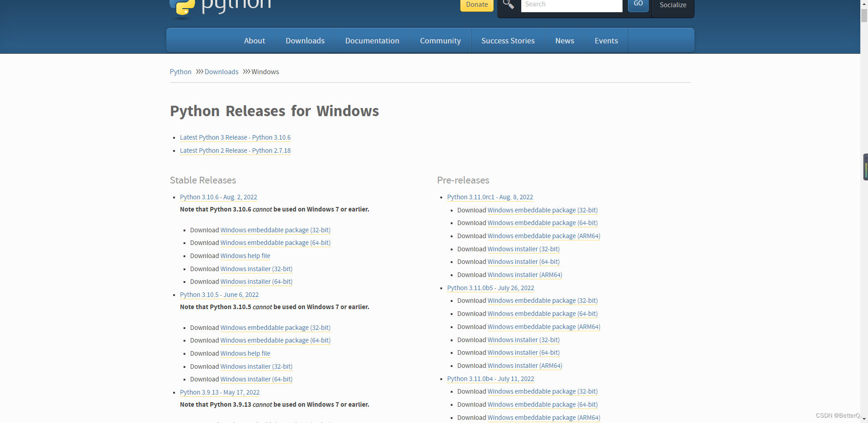Click the GO search button

638,5
